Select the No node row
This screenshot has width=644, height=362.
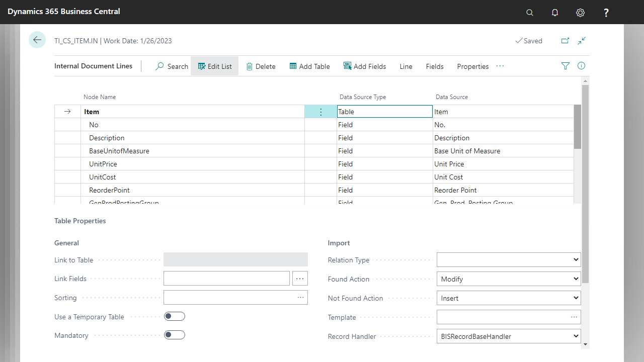click(x=193, y=125)
